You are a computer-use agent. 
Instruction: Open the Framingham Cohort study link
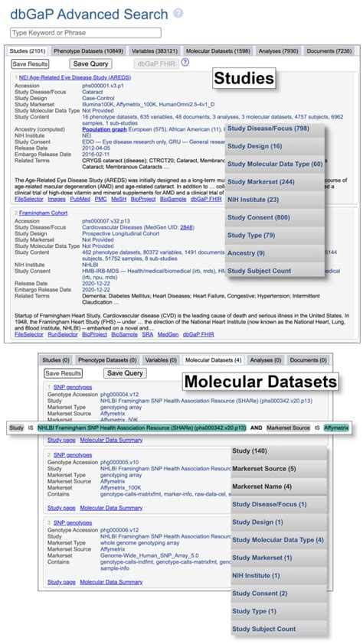[43, 213]
